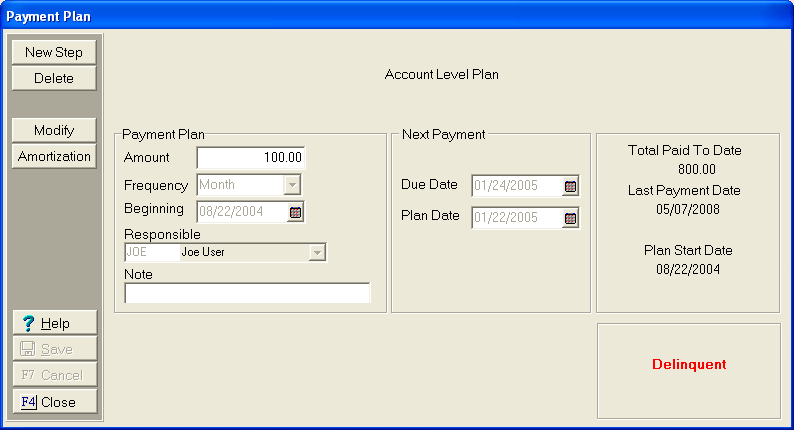
Task: Click the Due Date field
Action: coord(516,186)
